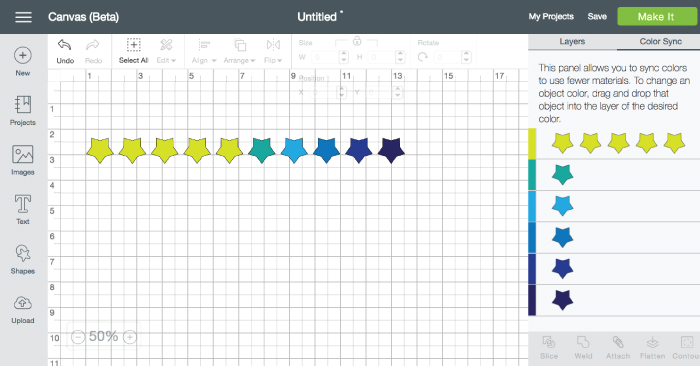Select the royal blue color bar in Color Sync
Viewport: 700px width, 366px height.
(532, 269)
